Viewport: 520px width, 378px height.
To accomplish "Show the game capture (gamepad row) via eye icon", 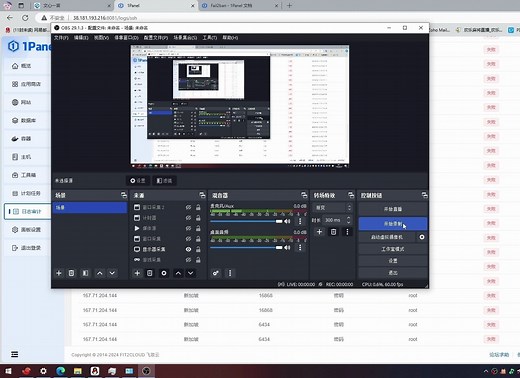I will coord(188,260).
